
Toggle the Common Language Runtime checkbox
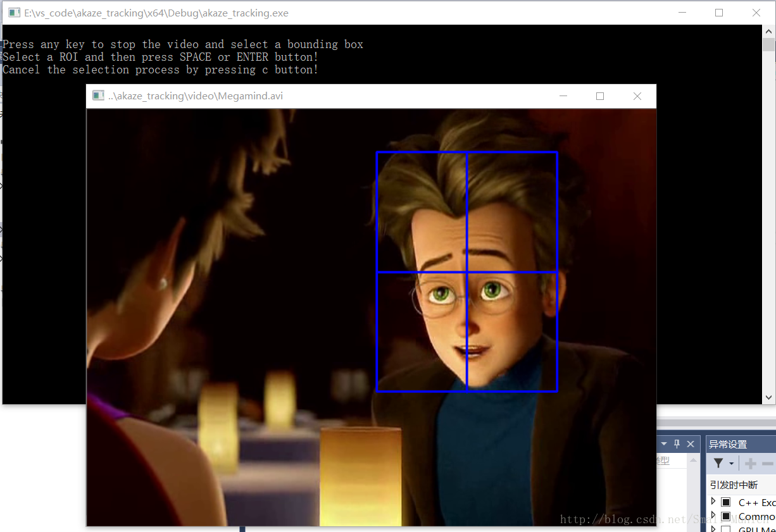726,516
